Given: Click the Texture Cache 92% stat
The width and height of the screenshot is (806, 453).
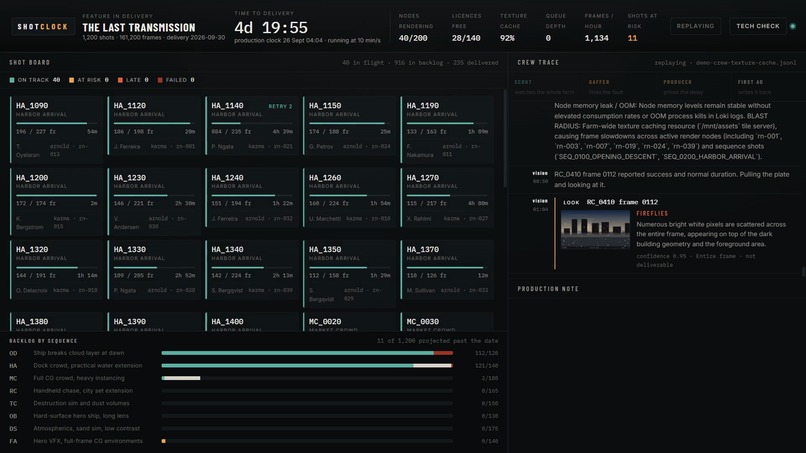Looking at the screenshot, I should [513, 27].
